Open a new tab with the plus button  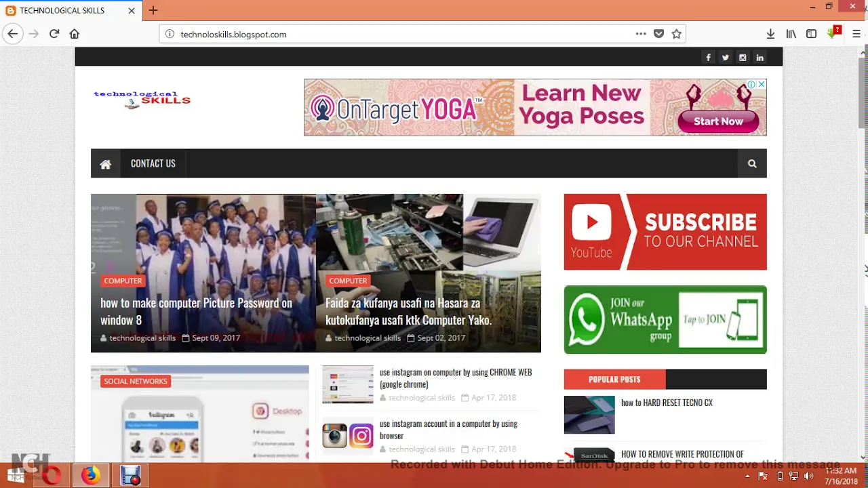coord(153,10)
